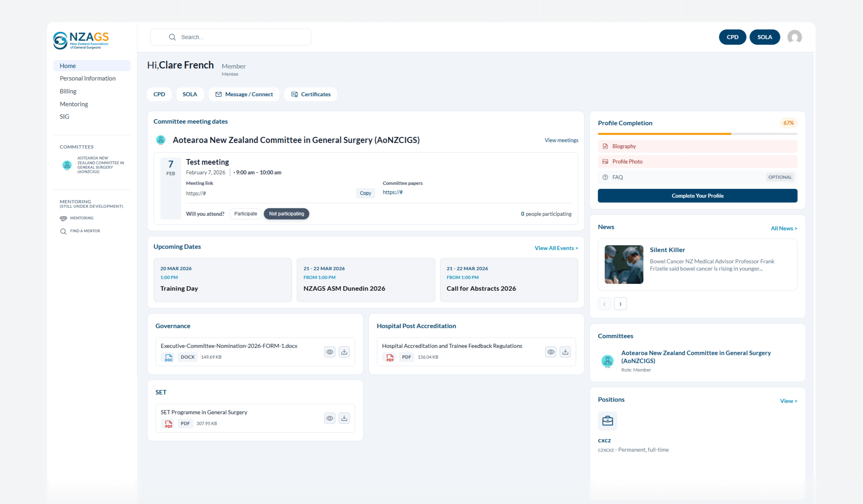863x504 pixels.
Task: Open the user avatar menu
Action: [x=794, y=37]
